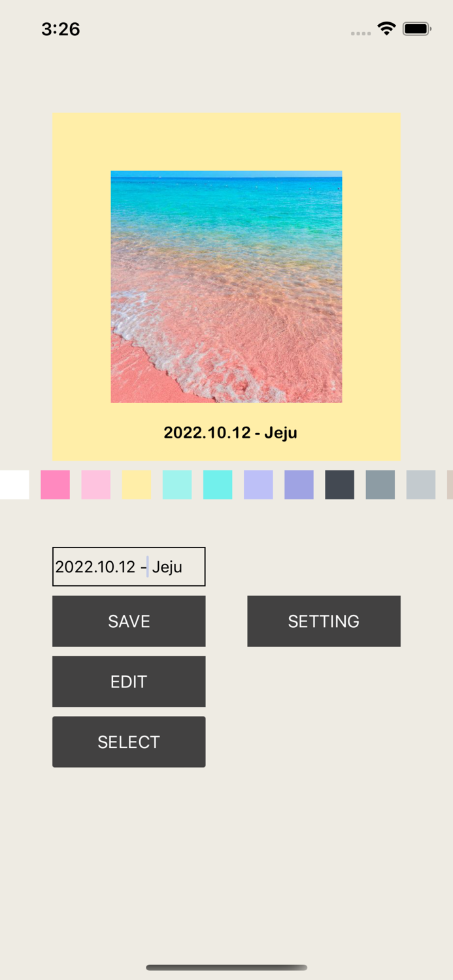
Task: Click the caption text input field
Action: [129, 566]
